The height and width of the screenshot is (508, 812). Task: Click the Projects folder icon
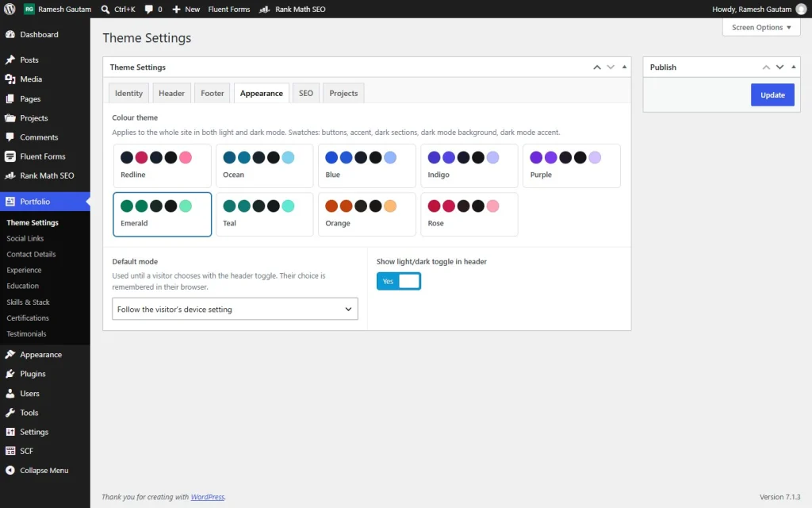tap(10, 117)
